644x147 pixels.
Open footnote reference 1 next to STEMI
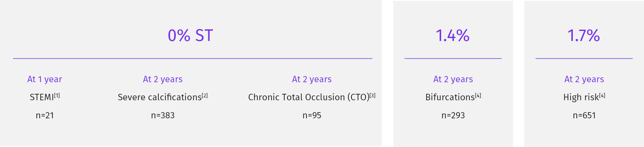(x=57, y=95)
